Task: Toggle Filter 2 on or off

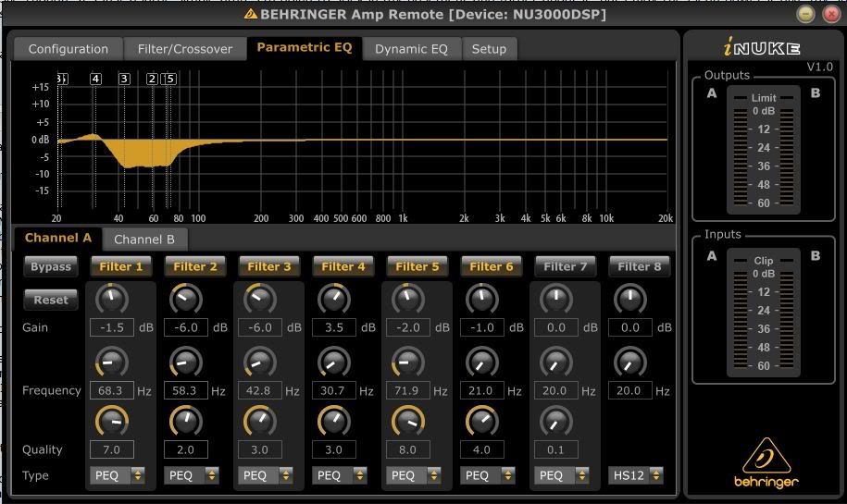Action: [x=195, y=266]
